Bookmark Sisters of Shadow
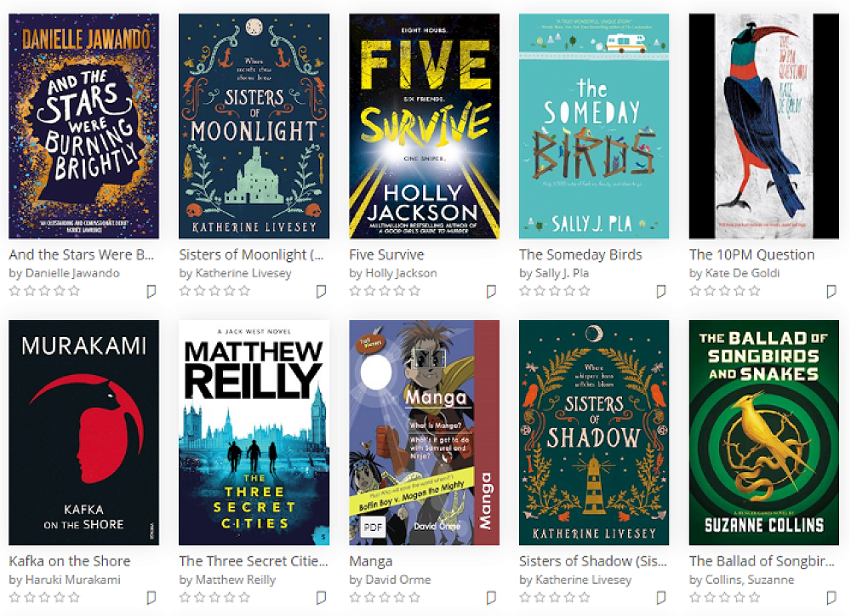 [661, 597]
